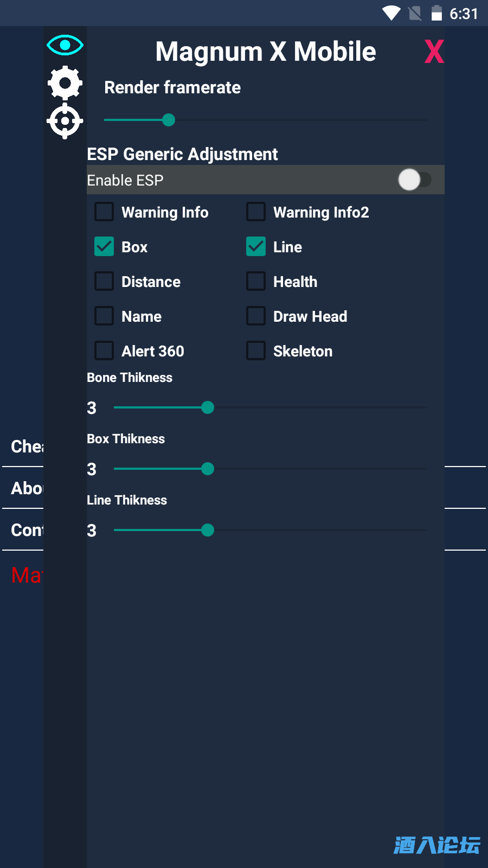The height and width of the screenshot is (868, 488).
Task: Enable the Alert 360 checkbox
Action: [104, 350]
